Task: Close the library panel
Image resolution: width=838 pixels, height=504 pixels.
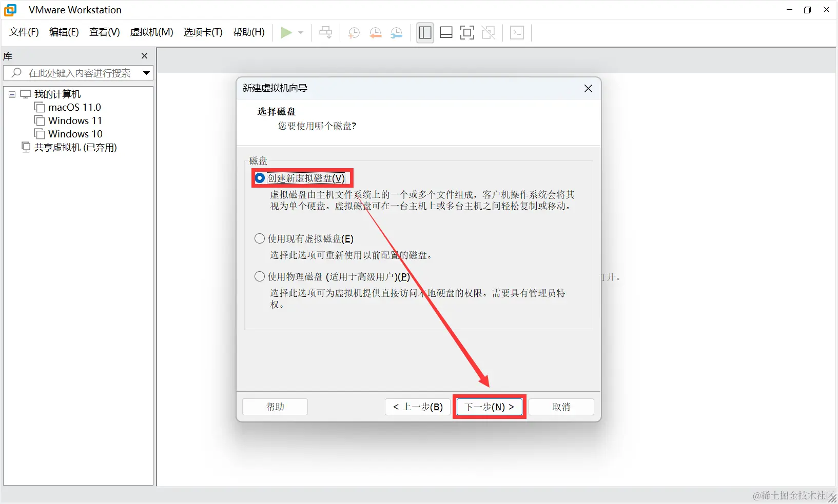Action: pos(145,56)
